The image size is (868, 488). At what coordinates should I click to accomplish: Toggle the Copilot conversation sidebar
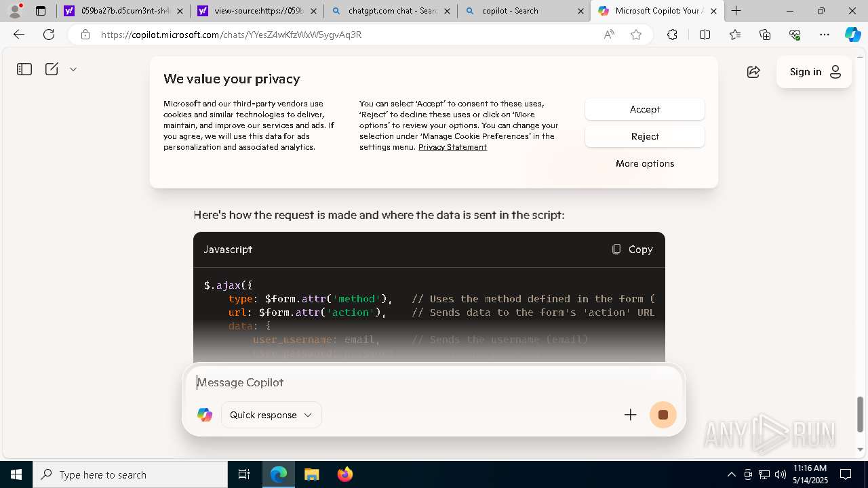[x=24, y=69]
